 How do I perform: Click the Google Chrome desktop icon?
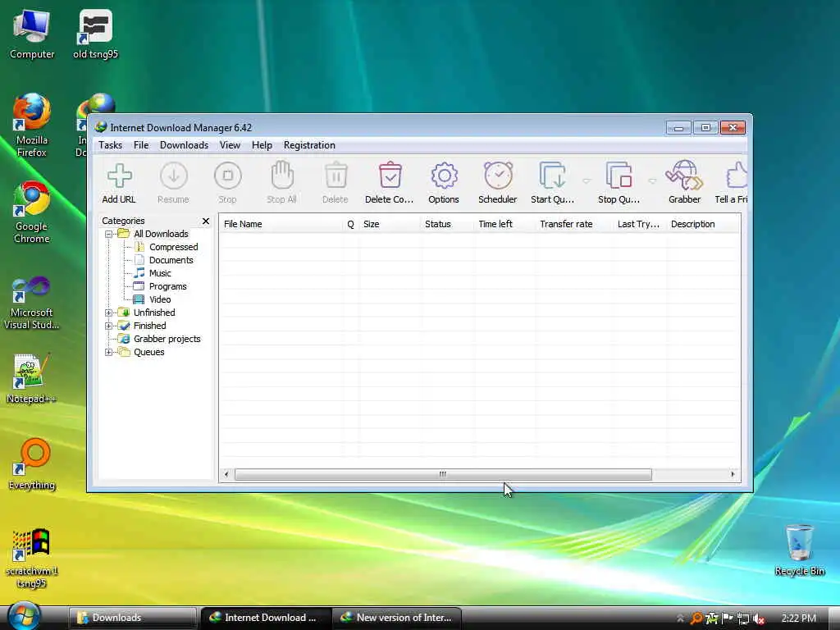point(32,212)
